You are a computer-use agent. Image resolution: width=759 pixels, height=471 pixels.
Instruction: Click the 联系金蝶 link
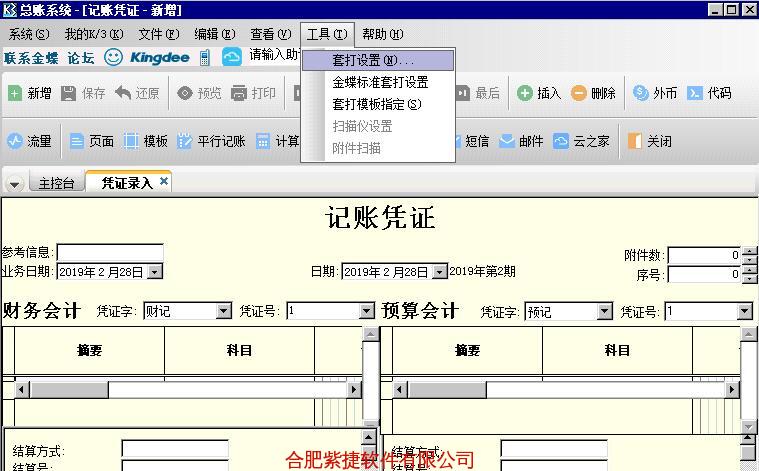pyautogui.click(x=32, y=58)
